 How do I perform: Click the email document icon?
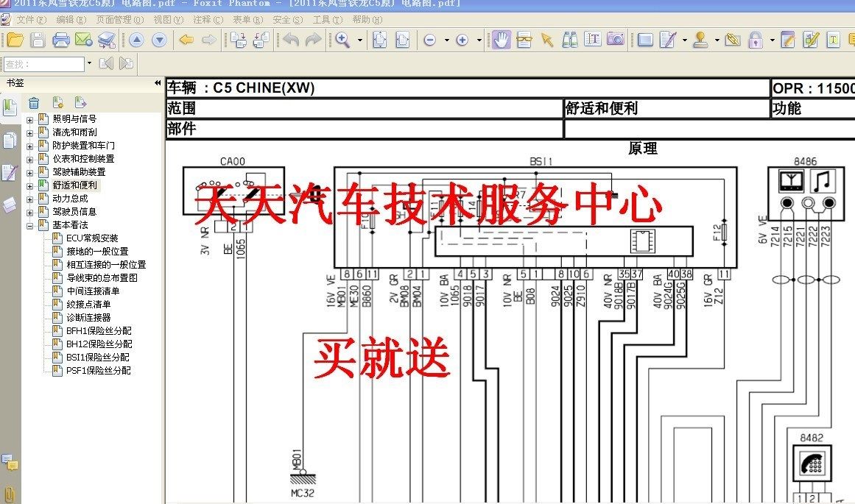(x=83, y=40)
